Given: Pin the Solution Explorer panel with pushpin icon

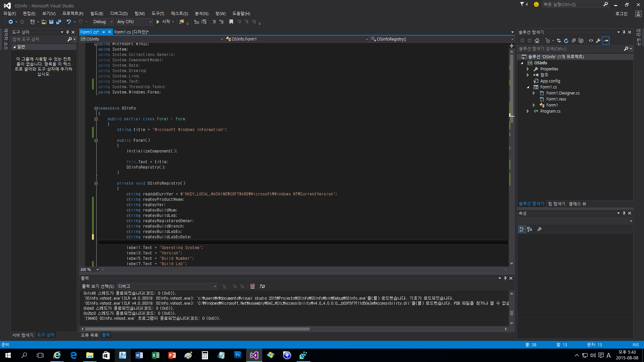Looking at the screenshot, I should [624, 32].
